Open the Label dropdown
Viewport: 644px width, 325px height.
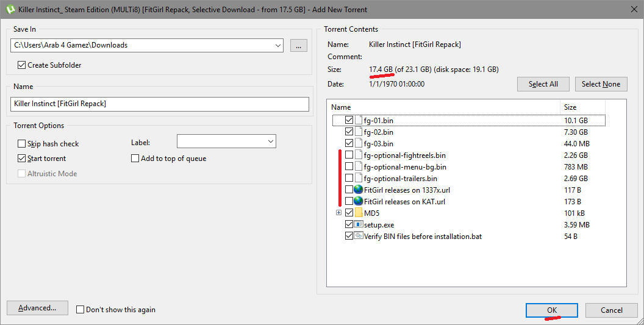(x=271, y=141)
